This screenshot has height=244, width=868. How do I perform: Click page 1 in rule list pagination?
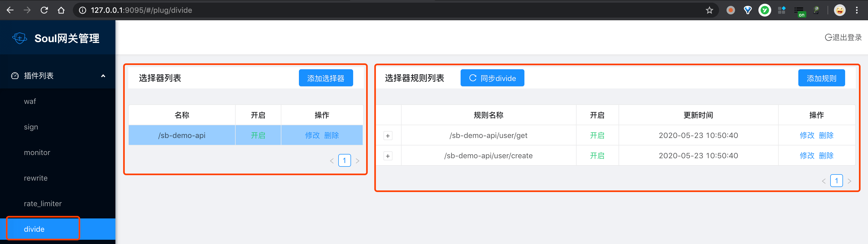point(837,181)
